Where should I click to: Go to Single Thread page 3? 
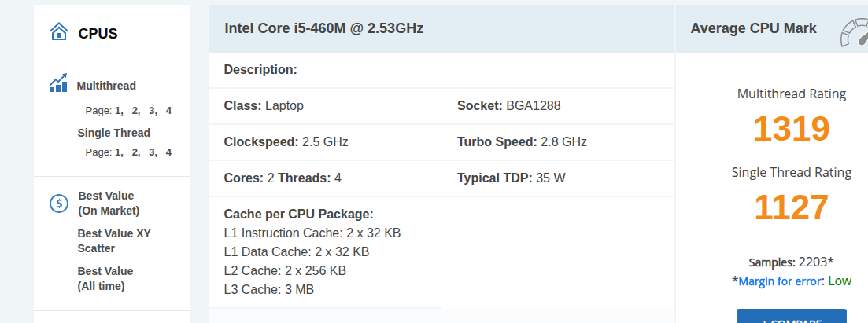point(153,152)
